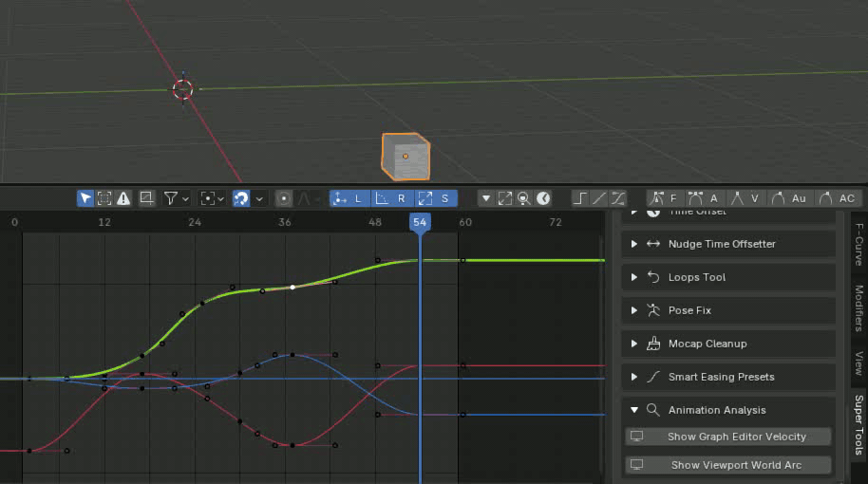The height and width of the screenshot is (484, 868).
Task: Set bezier interpolation curve icon
Action: point(618,198)
